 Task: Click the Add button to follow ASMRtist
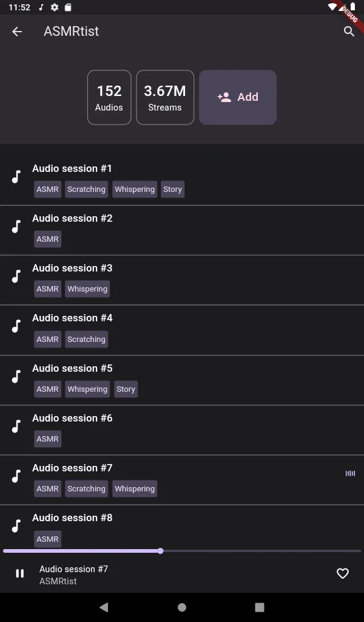[238, 97]
